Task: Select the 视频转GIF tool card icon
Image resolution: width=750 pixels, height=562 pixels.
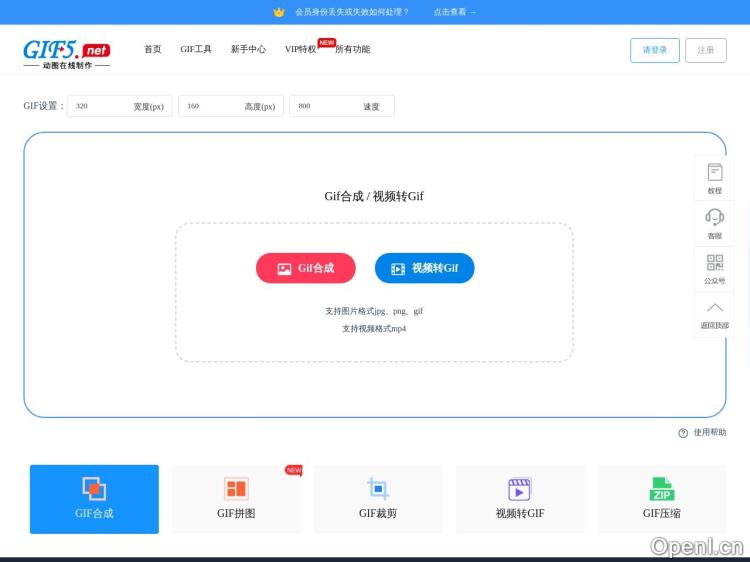Action: pyautogui.click(x=520, y=489)
